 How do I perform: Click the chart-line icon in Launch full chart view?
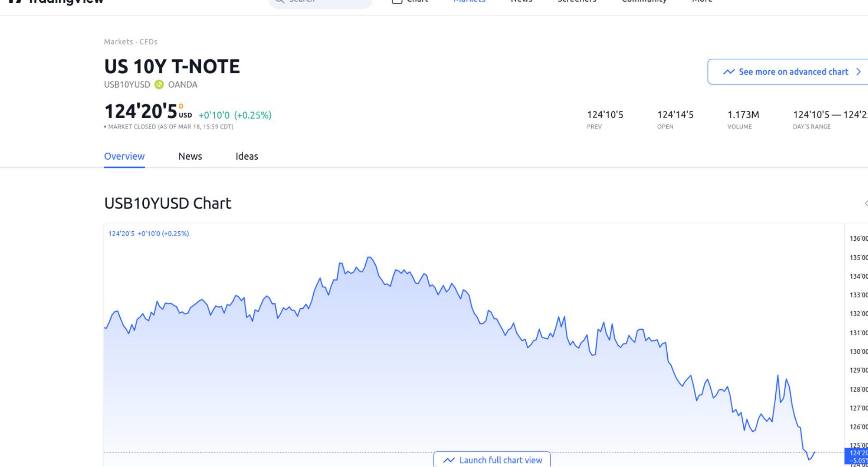click(449, 460)
